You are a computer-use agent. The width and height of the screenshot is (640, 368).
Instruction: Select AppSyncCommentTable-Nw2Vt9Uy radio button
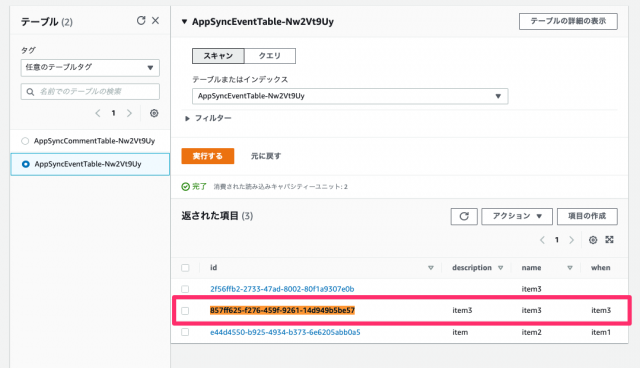click(x=25, y=141)
